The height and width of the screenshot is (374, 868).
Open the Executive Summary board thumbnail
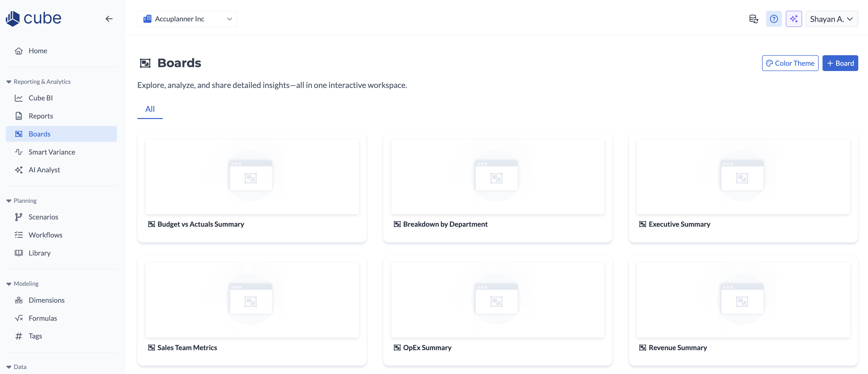click(743, 176)
